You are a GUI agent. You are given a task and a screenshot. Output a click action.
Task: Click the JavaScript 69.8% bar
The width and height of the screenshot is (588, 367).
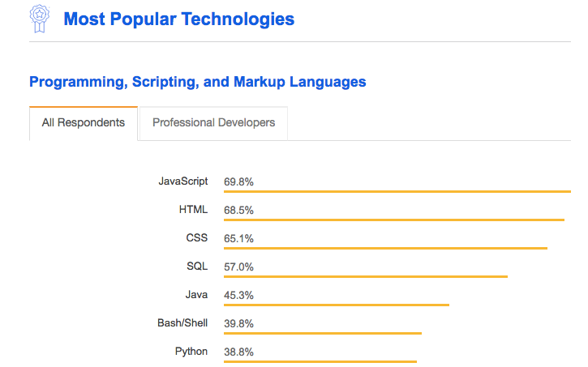[397, 192]
